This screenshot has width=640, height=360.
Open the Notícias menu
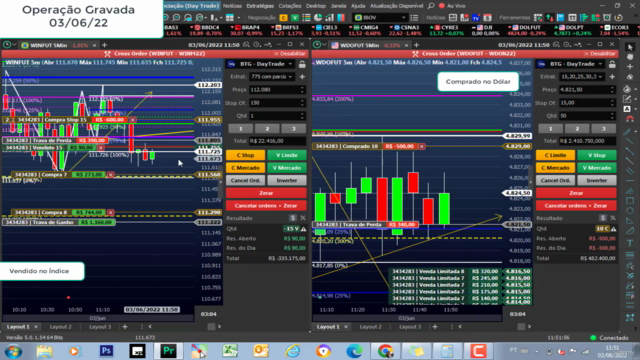(232, 6)
